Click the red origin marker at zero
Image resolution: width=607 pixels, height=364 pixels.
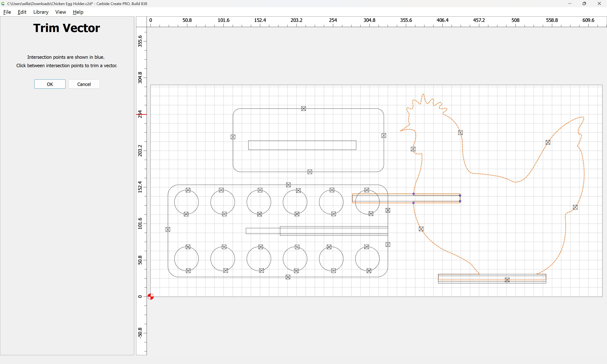pyautogui.click(x=151, y=297)
